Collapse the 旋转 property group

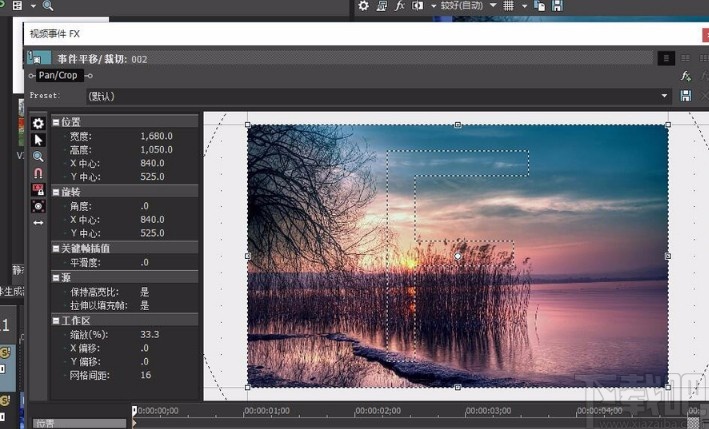pos(56,192)
